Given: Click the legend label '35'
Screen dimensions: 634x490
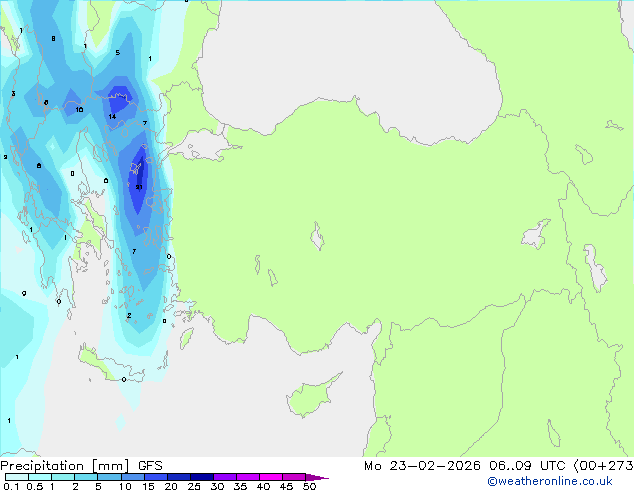Looking at the screenshot, I should [240, 486].
